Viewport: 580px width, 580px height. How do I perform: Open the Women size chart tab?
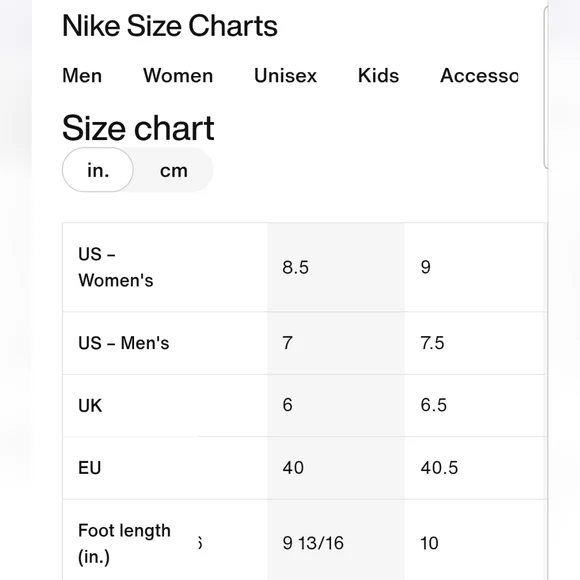(178, 76)
